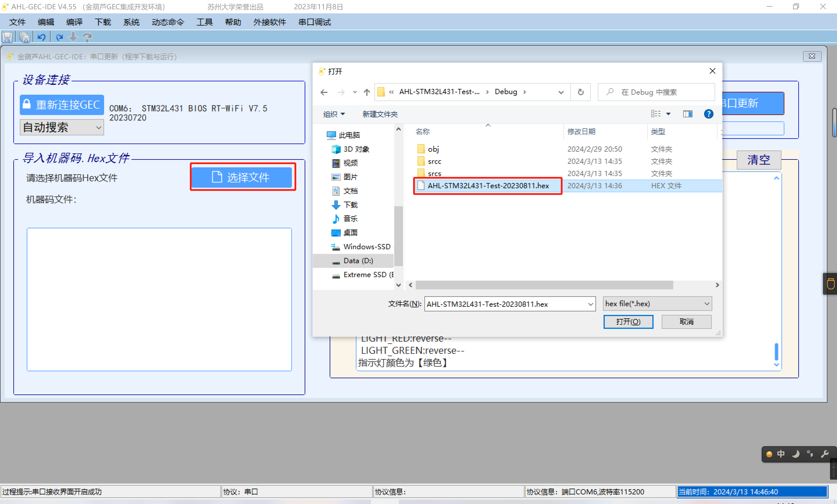Open the 文件 menu

17,22
